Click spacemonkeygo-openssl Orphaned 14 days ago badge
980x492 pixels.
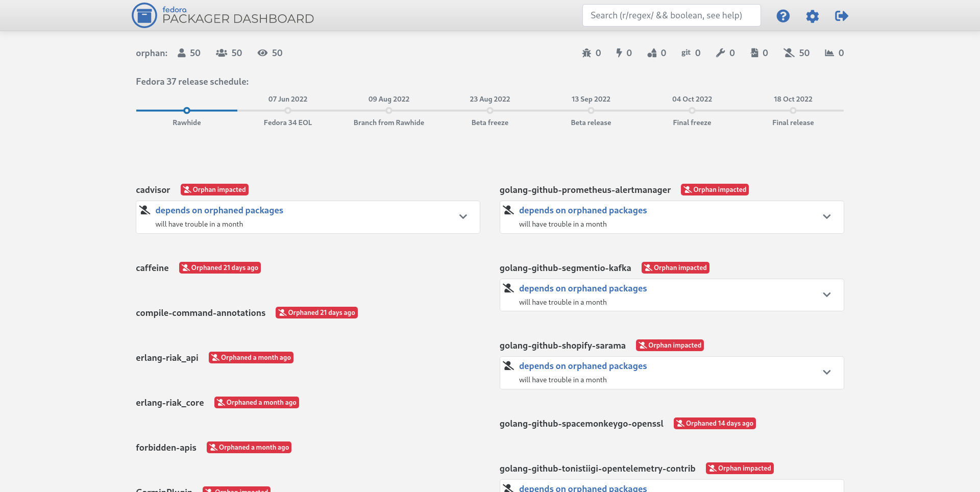pyautogui.click(x=715, y=424)
